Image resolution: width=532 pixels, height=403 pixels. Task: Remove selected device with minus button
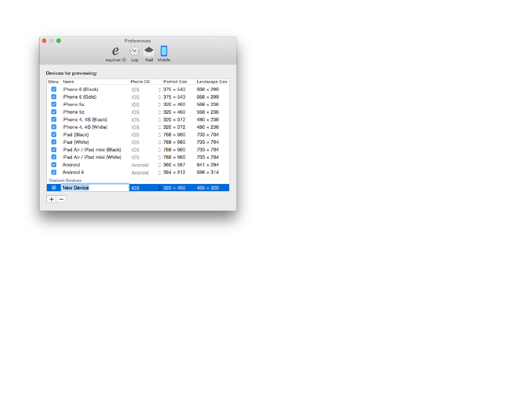(x=61, y=199)
